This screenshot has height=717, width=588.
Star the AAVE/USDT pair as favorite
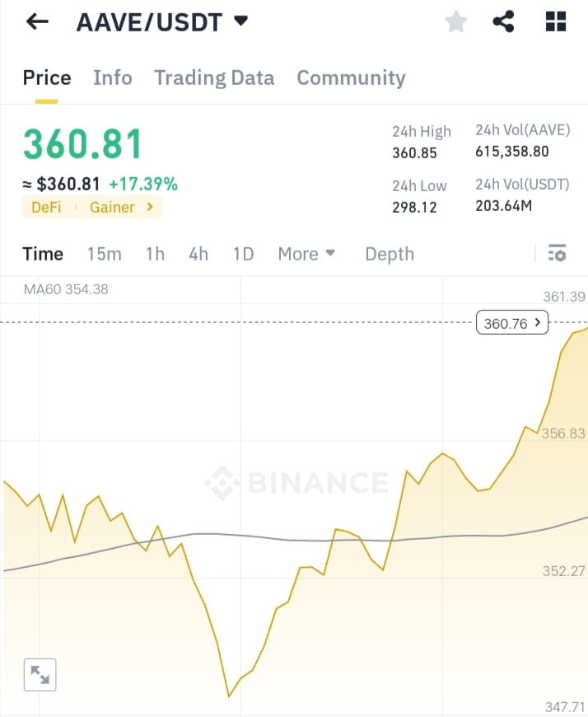[x=455, y=21]
